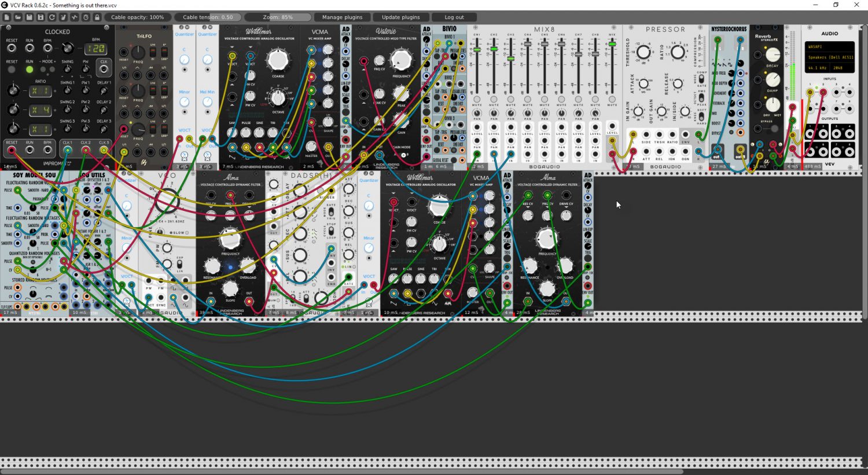The image size is (868, 475).
Task: Open the 44.1 kHz sample rate selector
Action: tap(817, 68)
